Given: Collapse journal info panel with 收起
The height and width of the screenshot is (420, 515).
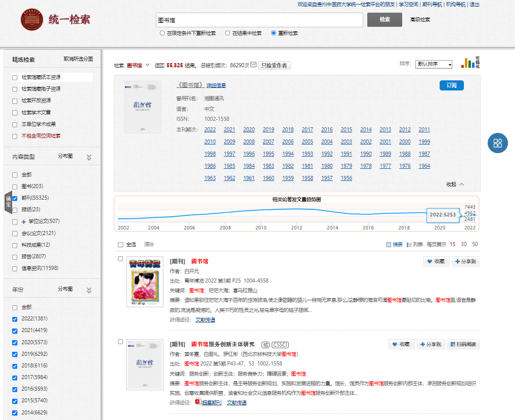Looking at the screenshot, I should point(455,184).
